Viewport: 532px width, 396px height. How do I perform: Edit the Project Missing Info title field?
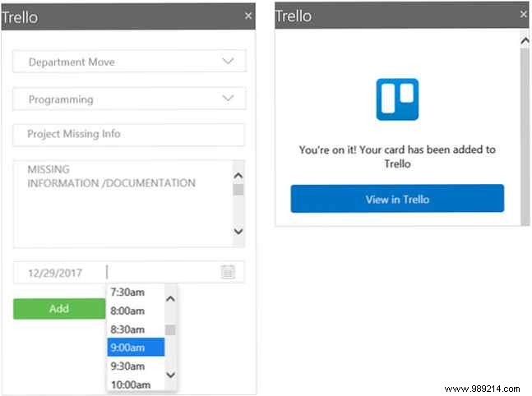pyautogui.click(x=128, y=135)
